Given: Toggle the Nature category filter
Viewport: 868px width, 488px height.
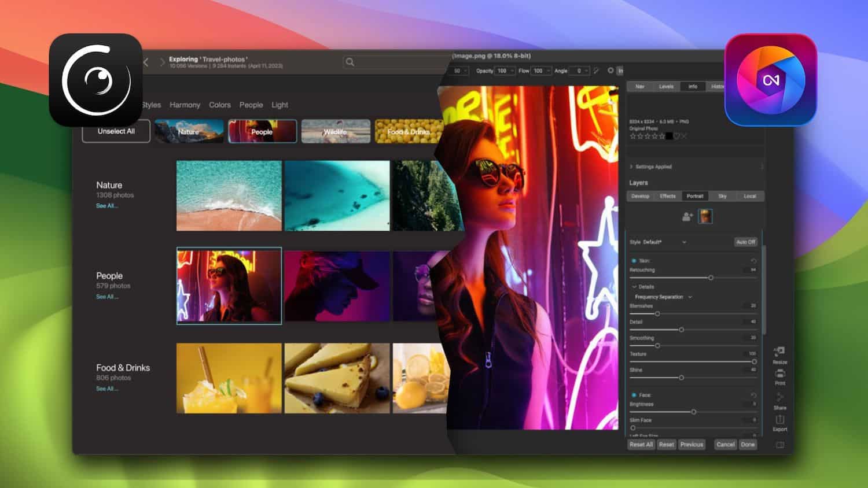Looking at the screenshot, I should click(x=189, y=131).
